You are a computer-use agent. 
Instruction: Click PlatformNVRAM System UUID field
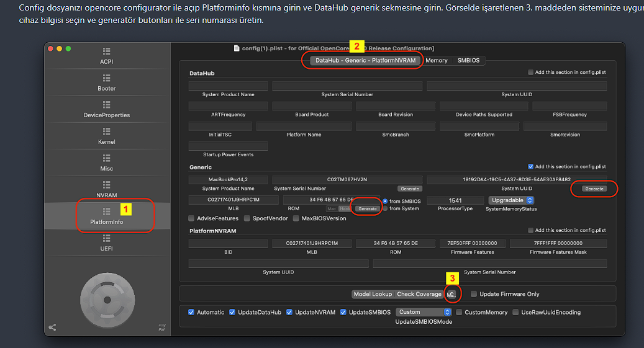point(278,264)
